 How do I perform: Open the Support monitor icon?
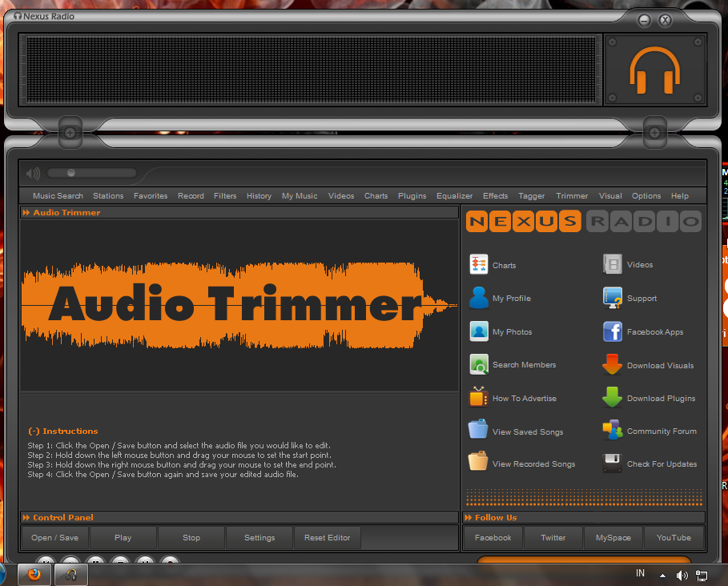pyautogui.click(x=613, y=298)
